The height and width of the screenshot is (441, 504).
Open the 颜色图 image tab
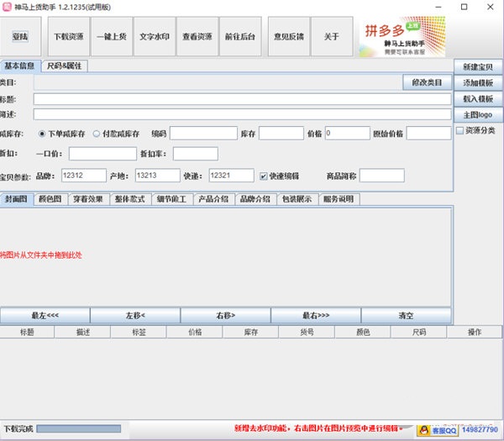point(50,199)
